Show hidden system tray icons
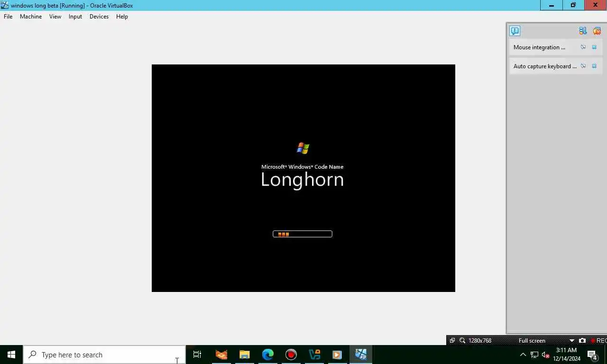The width and height of the screenshot is (607, 364). 523,355
